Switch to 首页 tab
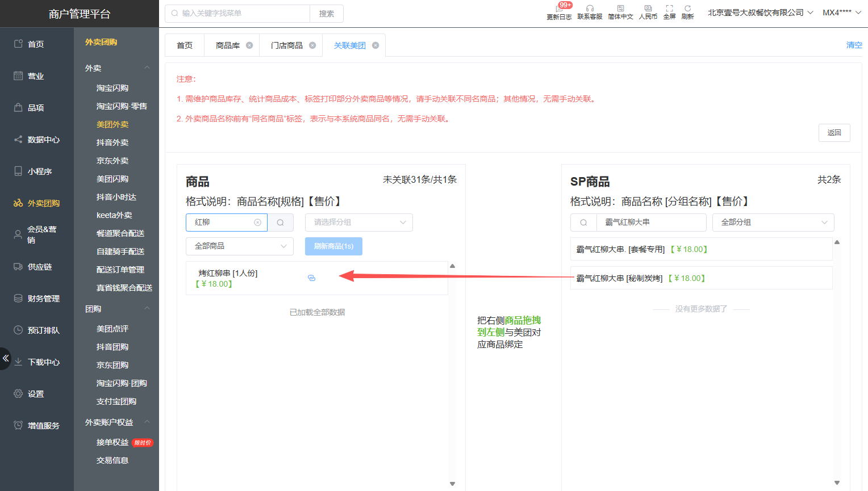868x491 pixels. point(185,45)
